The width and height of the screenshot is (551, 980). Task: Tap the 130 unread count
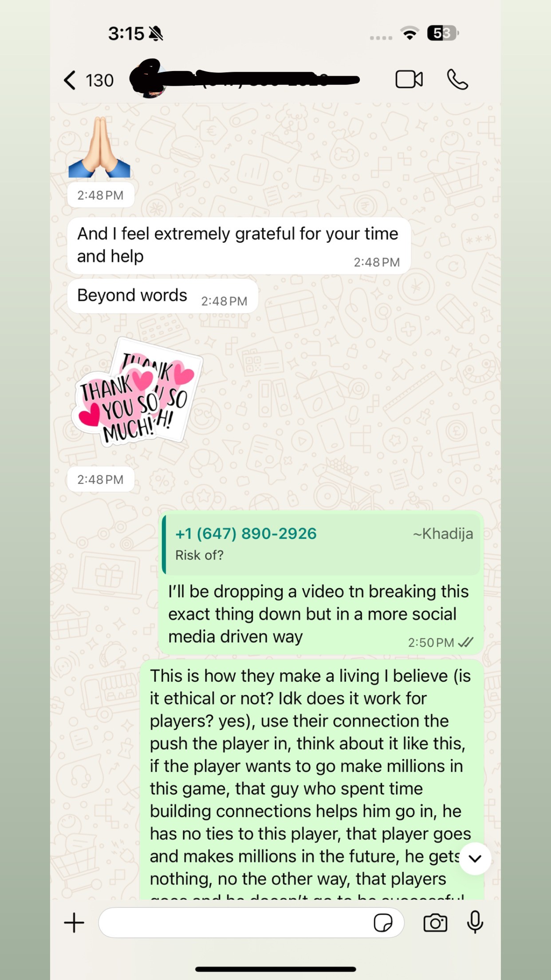pos(99,81)
